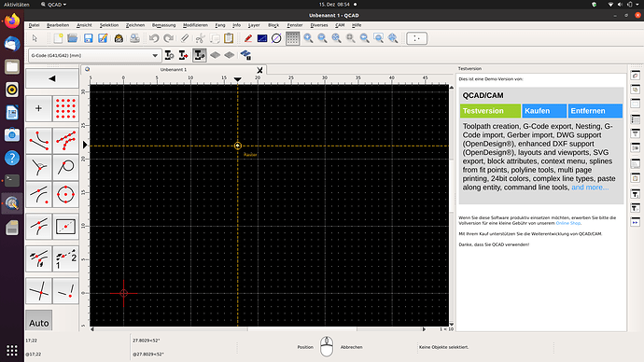Open the Modifizieren menu
Viewport: 644px width, 362px height.
[x=195, y=25]
